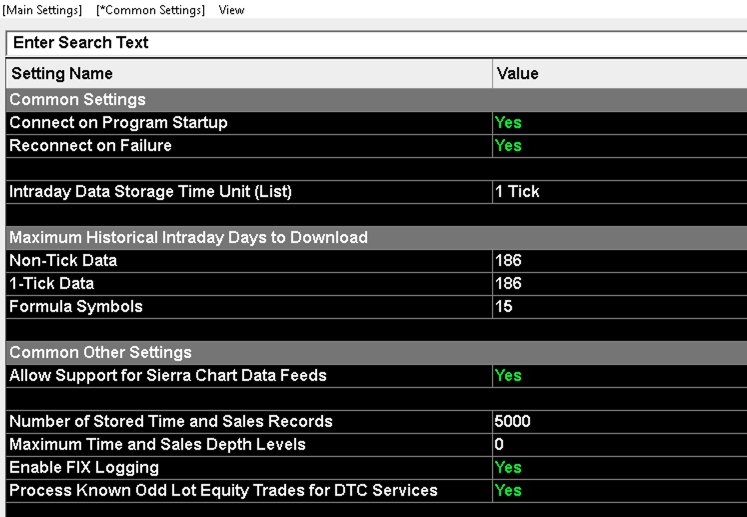Screen dimensions: 747x517
Task: Toggle Enable FIX Logging value
Action: pos(619,467)
